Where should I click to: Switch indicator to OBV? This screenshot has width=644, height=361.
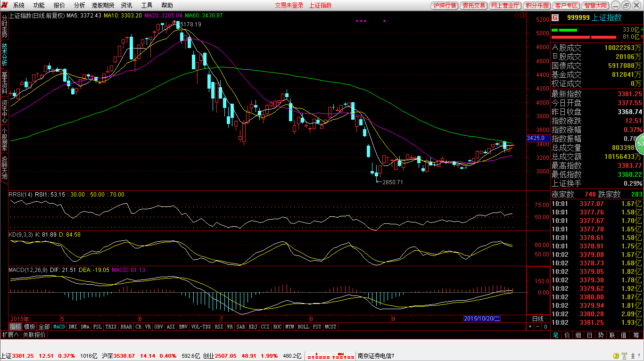(x=159, y=327)
